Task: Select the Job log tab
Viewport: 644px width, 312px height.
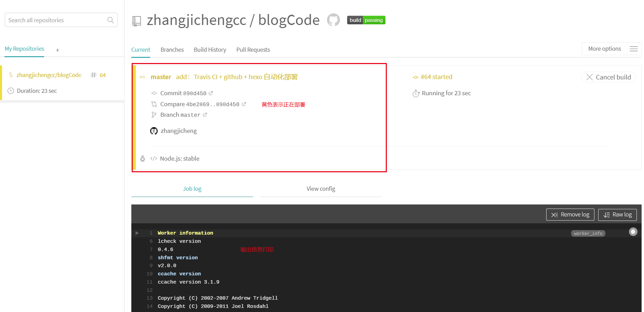Action: click(192, 189)
